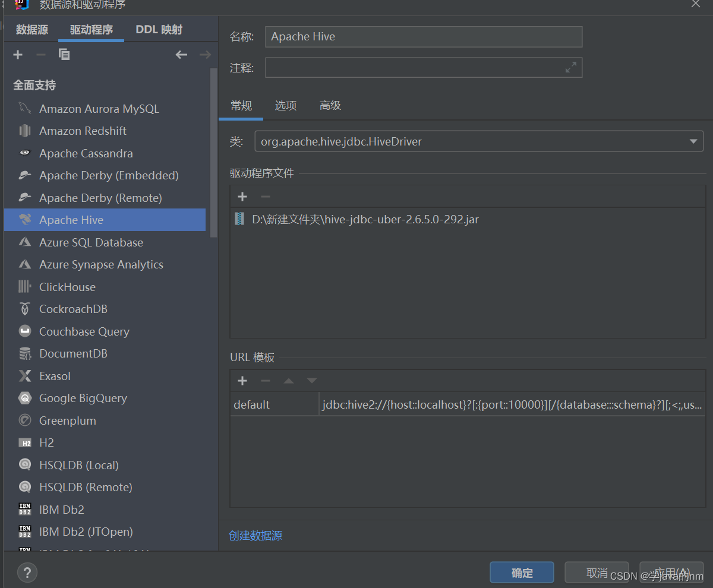The height and width of the screenshot is (588, 713).
Task: Open the driver class dropdown
Action: tap(693, 141)
